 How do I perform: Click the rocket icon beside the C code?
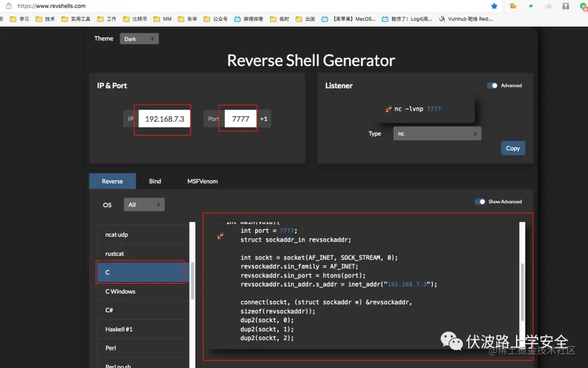click(220, 236)
